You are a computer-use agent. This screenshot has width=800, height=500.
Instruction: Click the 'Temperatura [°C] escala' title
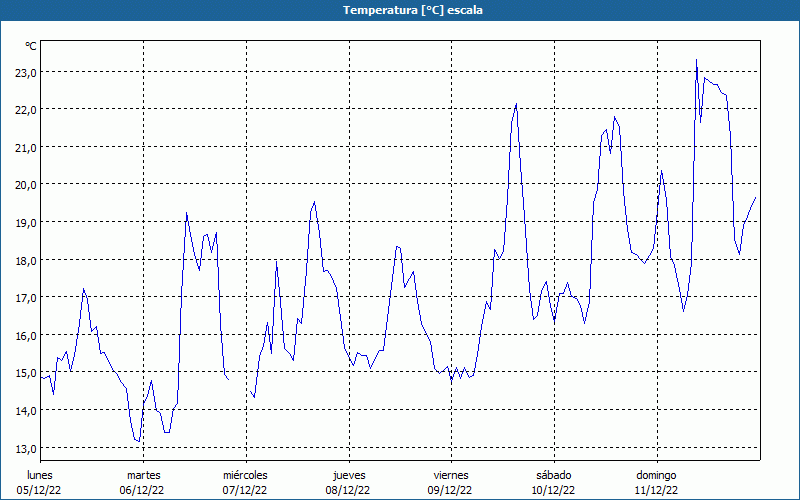tap(413, 10)
